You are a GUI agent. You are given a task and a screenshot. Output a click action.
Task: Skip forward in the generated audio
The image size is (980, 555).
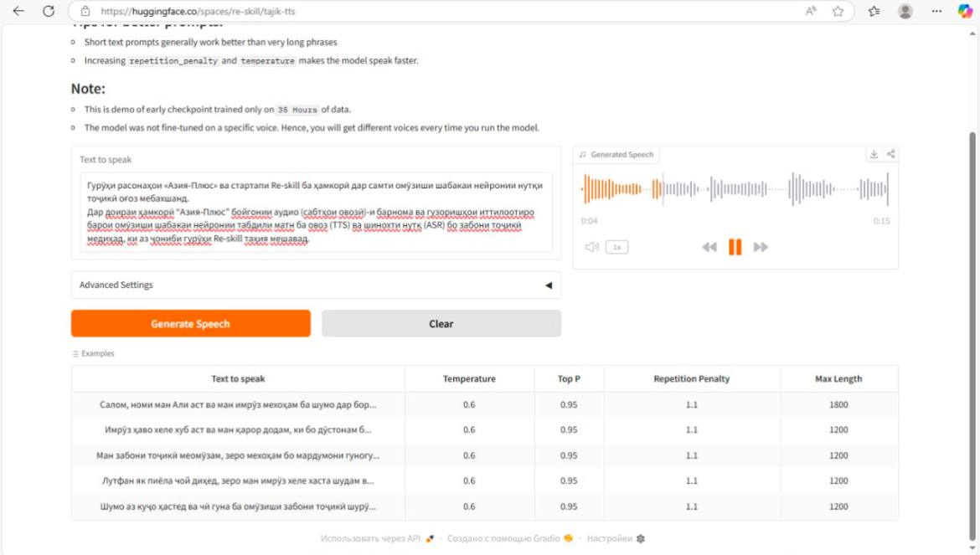pos(761,247)
